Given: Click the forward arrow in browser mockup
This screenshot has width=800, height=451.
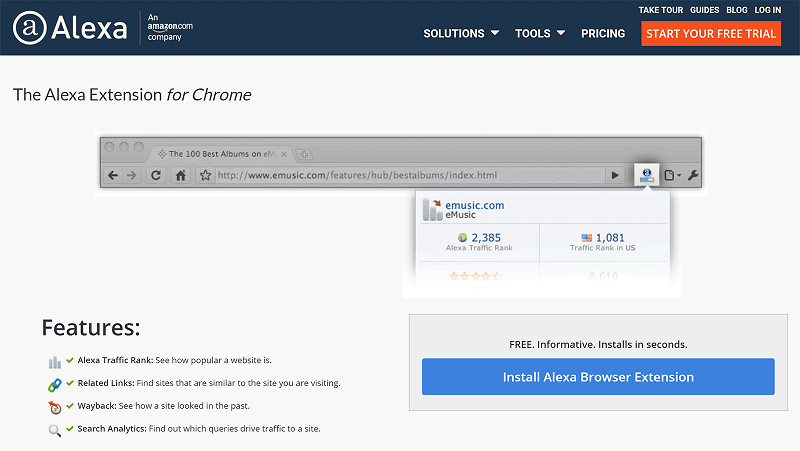Looking at the screenshot, I should tap(132, 176).
